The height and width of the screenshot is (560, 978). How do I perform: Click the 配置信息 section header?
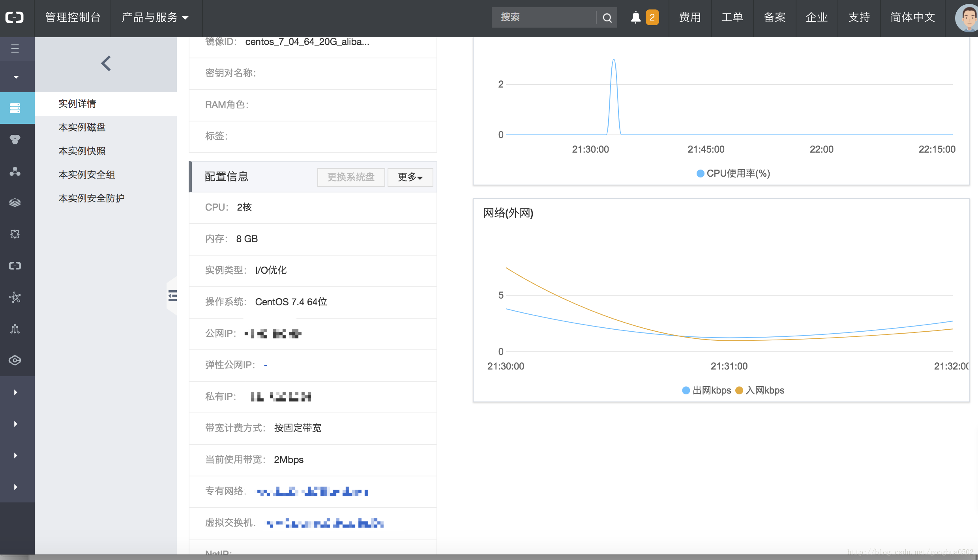click(x=227, y=177)
